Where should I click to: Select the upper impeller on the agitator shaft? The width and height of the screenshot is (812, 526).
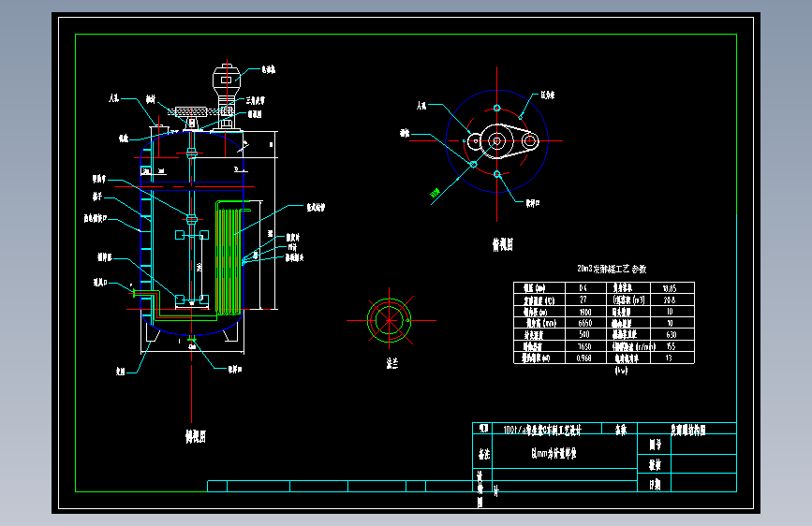[192, 235]
